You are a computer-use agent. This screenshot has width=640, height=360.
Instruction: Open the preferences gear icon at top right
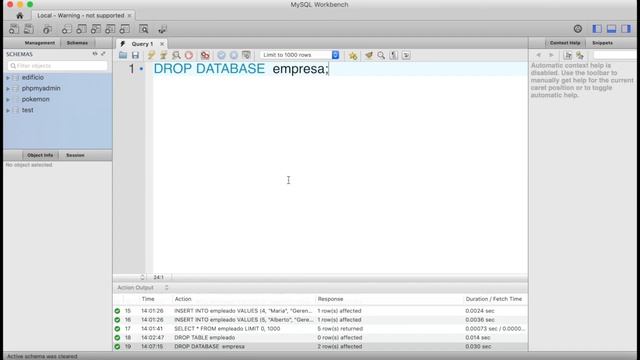pos(578,29)
